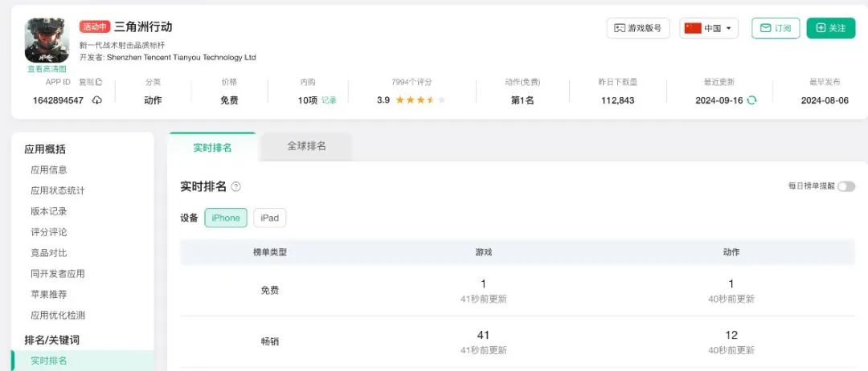Click the refresh icon beside 2024-09-16
868x371 pixels.
[x=751, y=100]
